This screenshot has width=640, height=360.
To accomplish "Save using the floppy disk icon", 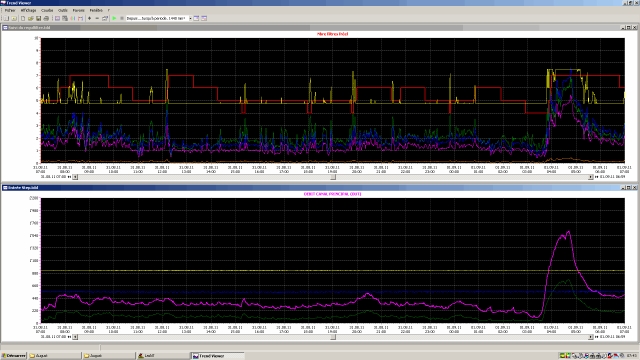I will 38,18.
